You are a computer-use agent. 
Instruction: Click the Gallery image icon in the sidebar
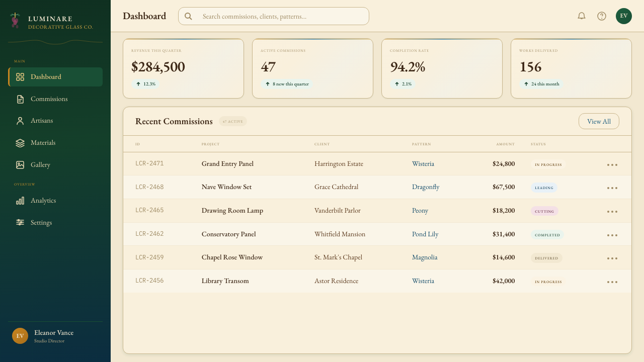20,165
